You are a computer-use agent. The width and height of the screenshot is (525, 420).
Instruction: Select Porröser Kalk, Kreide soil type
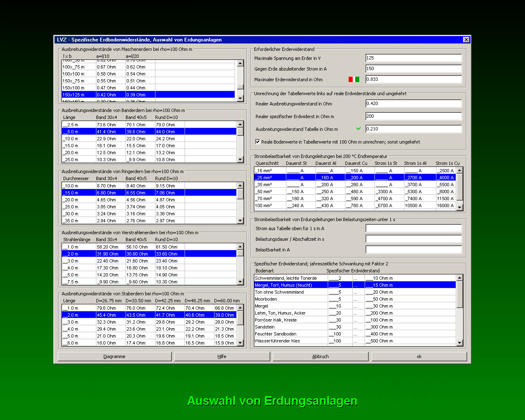pyautogui.click(x=355, y=320)
